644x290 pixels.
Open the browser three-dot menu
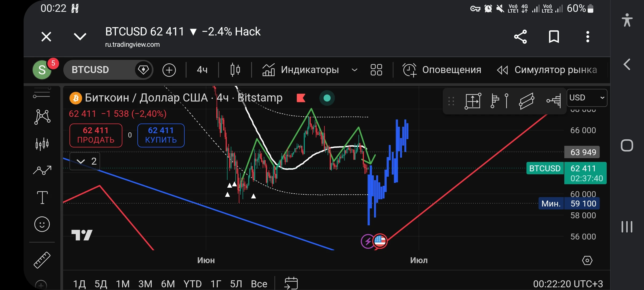[588, 37]
